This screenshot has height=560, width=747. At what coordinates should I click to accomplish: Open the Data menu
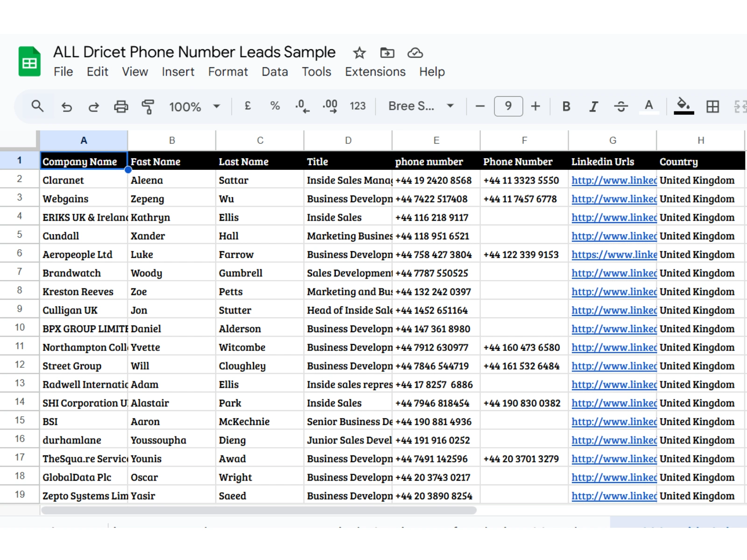[275, 72]
